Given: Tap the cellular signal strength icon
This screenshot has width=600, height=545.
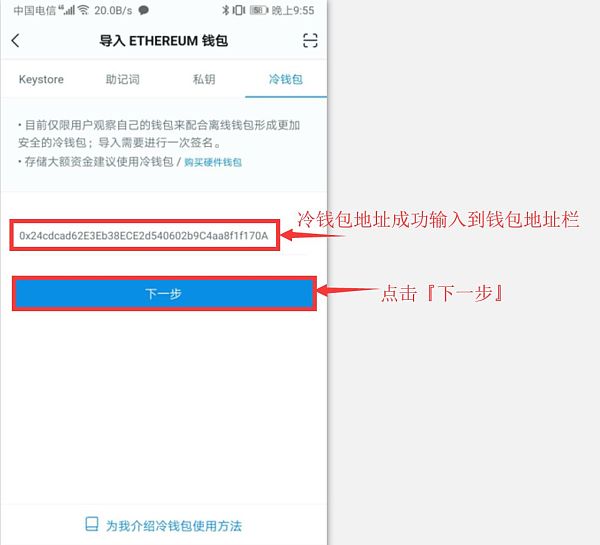Looking at the screenshot, I should 67,10.
